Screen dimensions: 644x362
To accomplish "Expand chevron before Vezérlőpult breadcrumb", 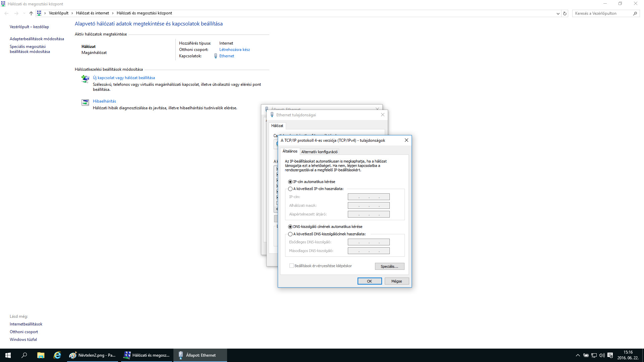I will pyautogui.click(x=45, y=13).
